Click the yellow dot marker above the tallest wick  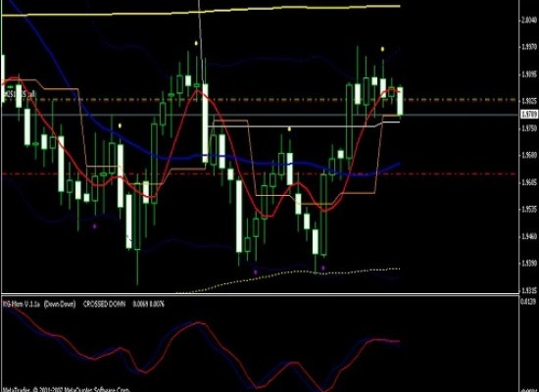point(196,43)
